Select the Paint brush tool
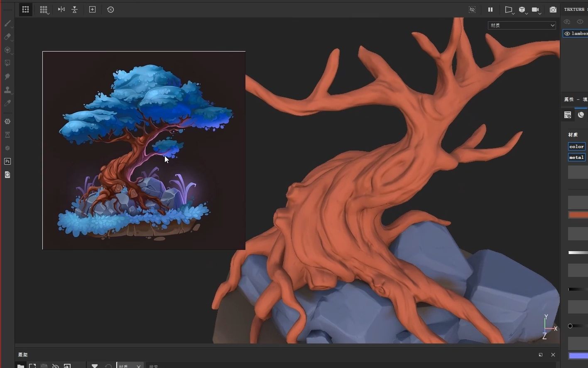Viewport: 588px width, 368px height. coord(7,24)
